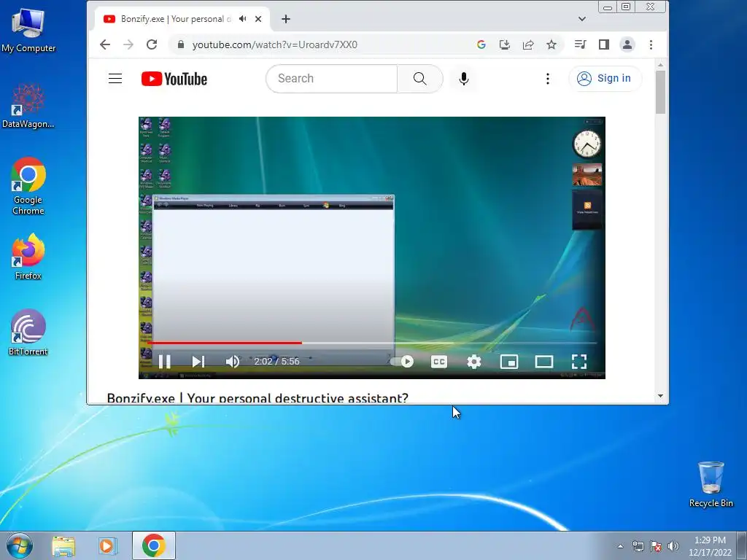Seek on the red video progress bar
This screenshot has width=747, height=560.
[225, 343]
